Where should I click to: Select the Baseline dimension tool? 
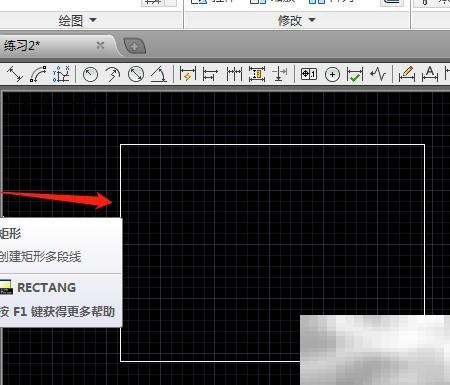[x=210, y=74]
